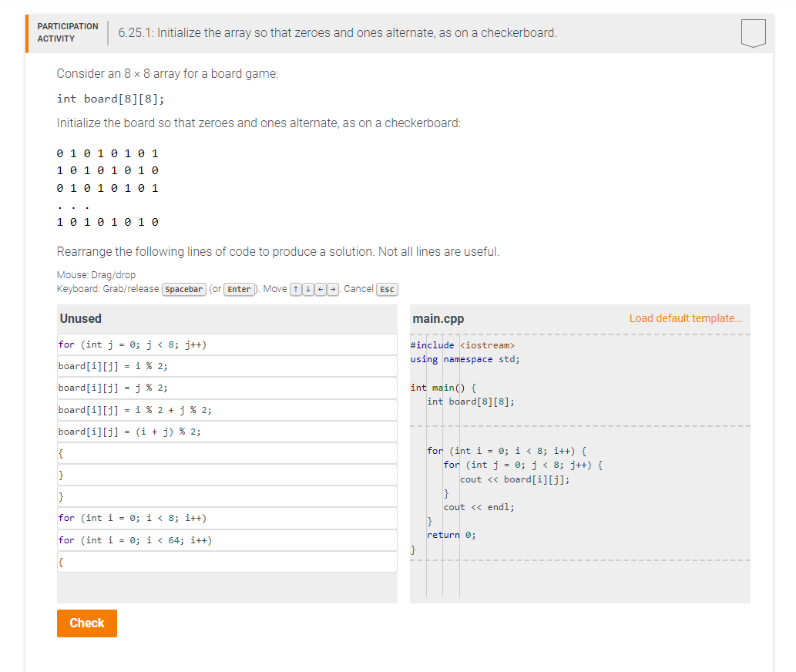This screenshot has width=796, height=672.
Task: Click the down arrow move key icon
Action: point(307,289)
